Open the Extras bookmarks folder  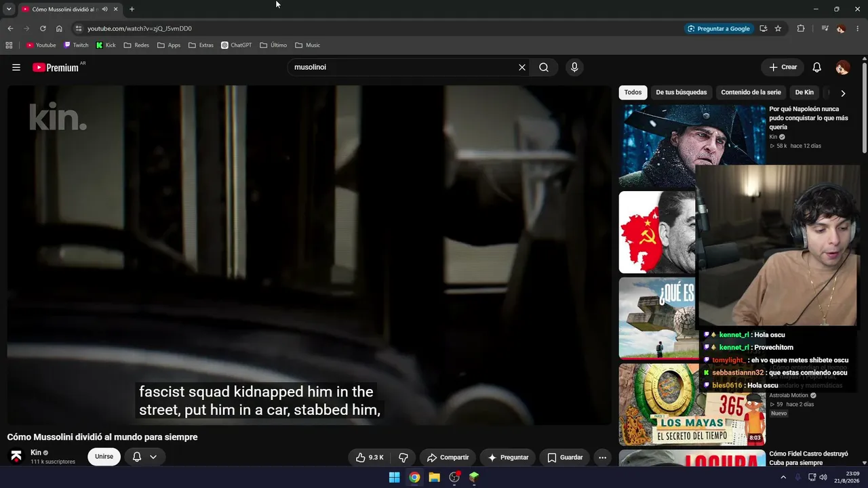pos(201,45)
